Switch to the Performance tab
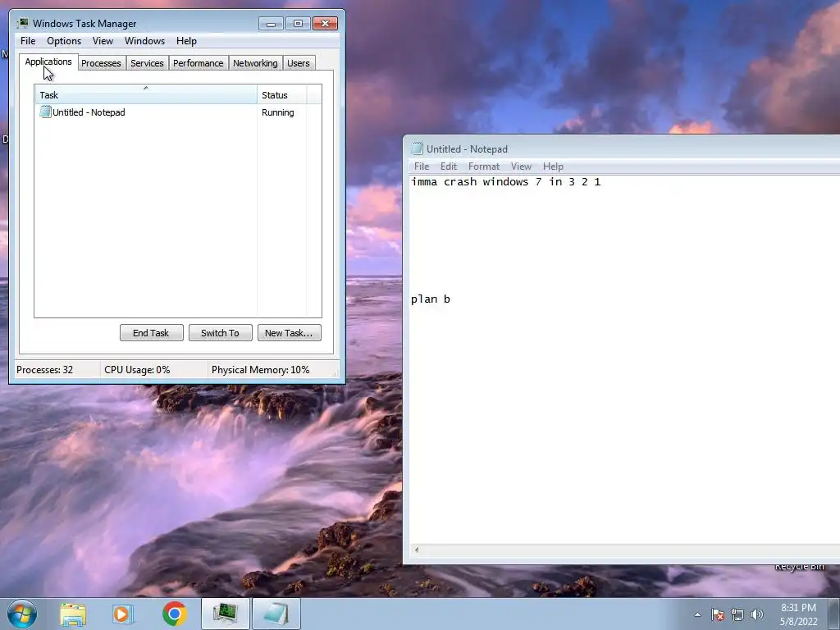Viewport: 840px width, 630px height. coord(198,63)
